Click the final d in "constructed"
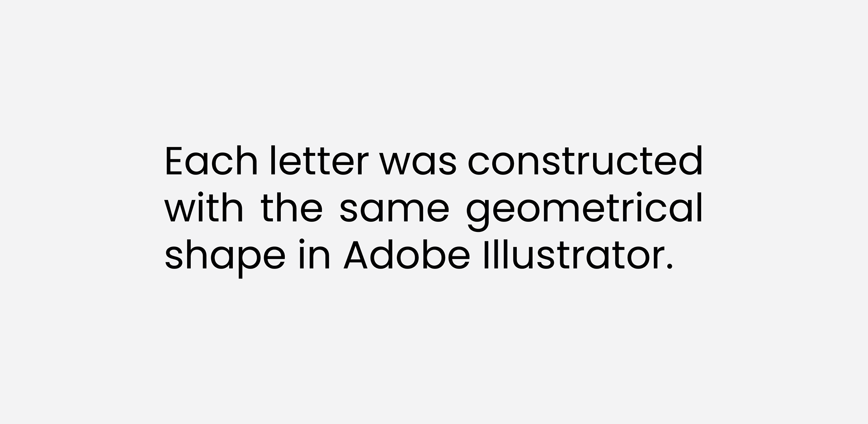The image size is (868, 424). click(x=689, y=160)
